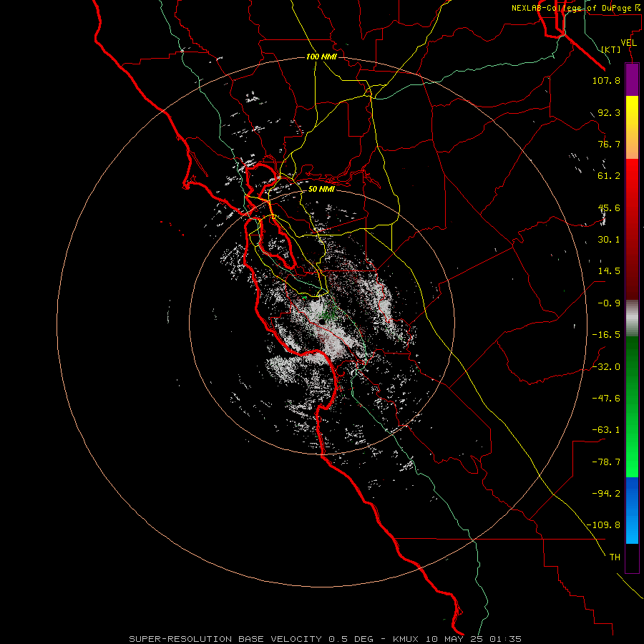Click the green segment of the velocity color bar
This screenshot has height=644, width=644.
pyautogui.click(x=632, y=406)
